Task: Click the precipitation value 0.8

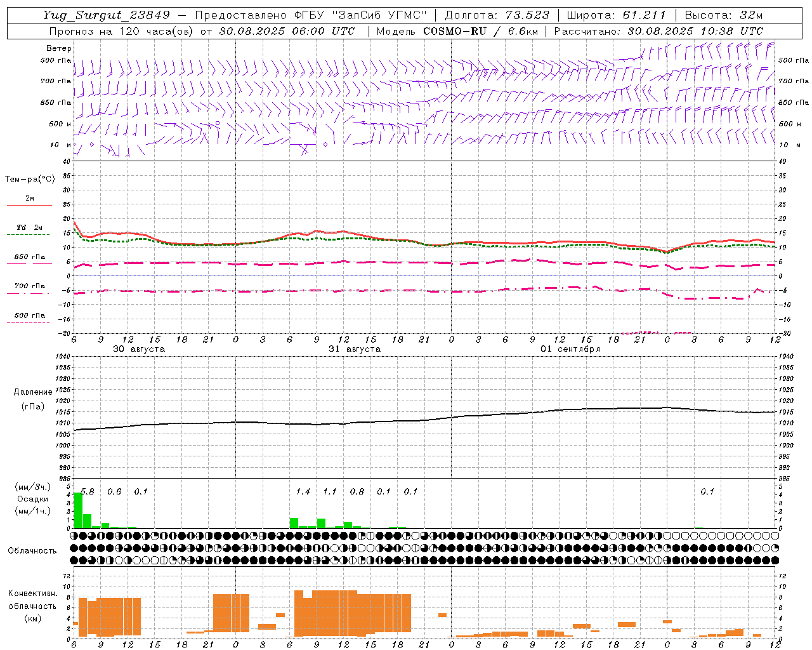Action: click(x=357, y=492)
